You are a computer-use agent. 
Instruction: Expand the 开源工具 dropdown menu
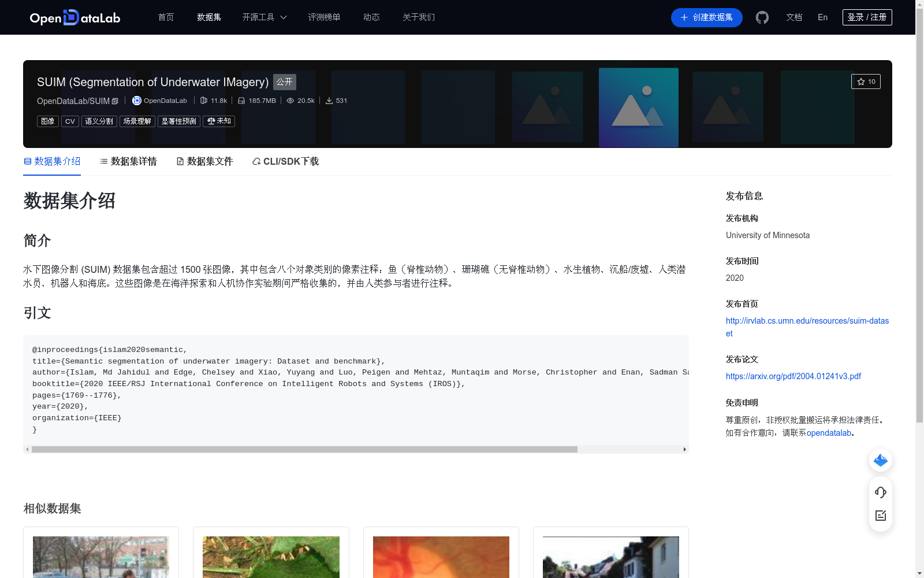tap(264, 17)
